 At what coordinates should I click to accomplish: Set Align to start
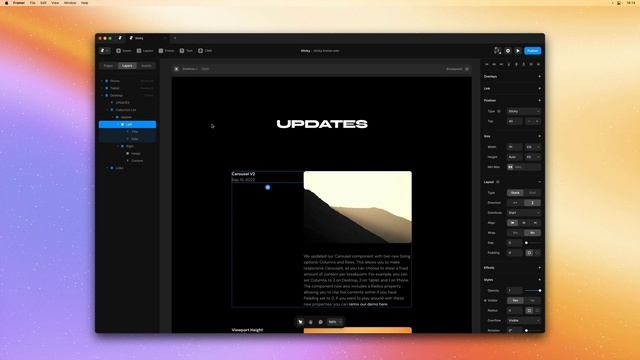coord(513,223)
